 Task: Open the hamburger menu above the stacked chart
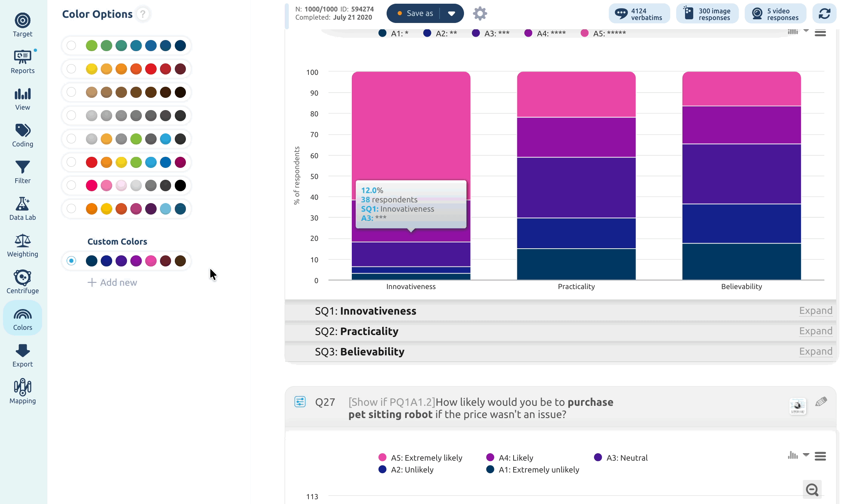tap(820, 33)
